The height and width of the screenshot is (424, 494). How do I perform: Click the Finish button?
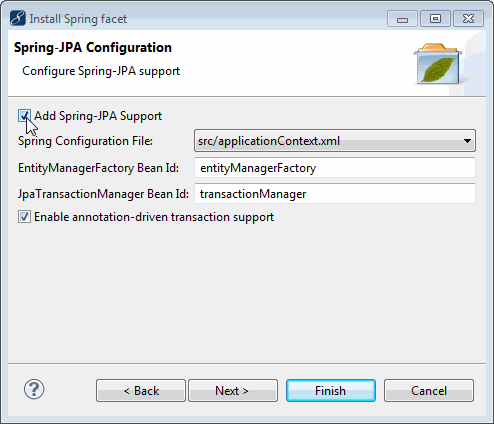(x=331, y=390)
